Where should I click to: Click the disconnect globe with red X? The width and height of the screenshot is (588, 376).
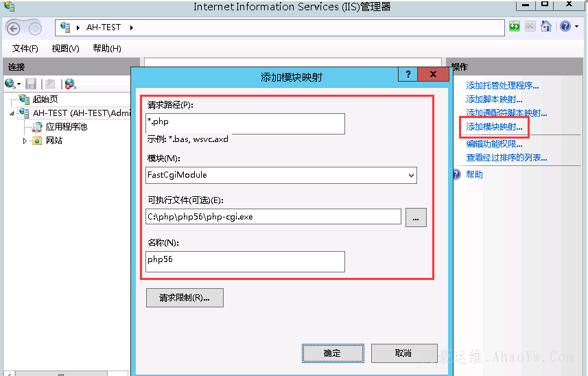(70, 84)
